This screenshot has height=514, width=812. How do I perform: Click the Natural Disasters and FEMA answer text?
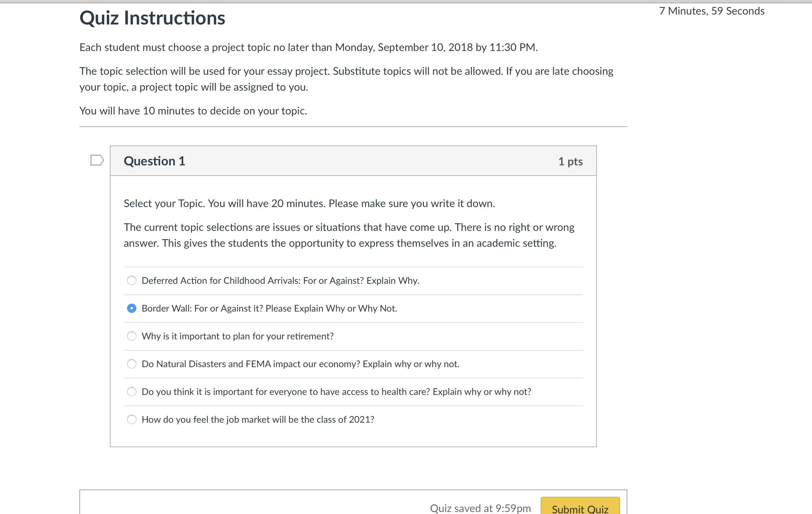tap(300, 364)
